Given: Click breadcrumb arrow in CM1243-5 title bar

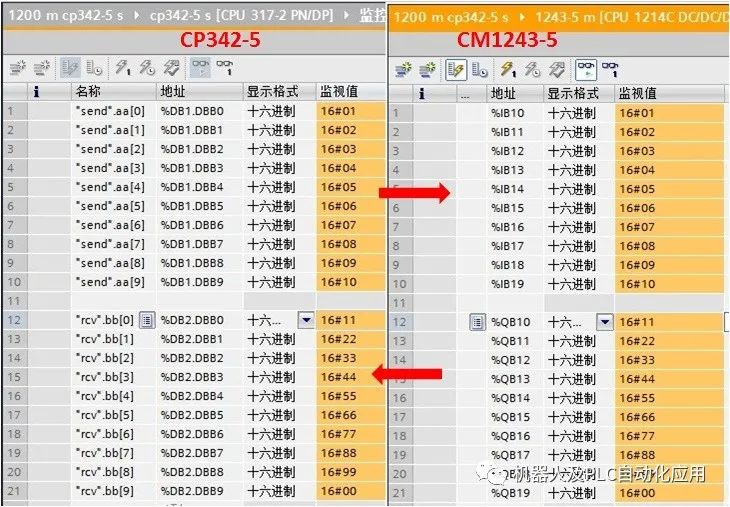Looking at the screenshot, I should 522,18.
